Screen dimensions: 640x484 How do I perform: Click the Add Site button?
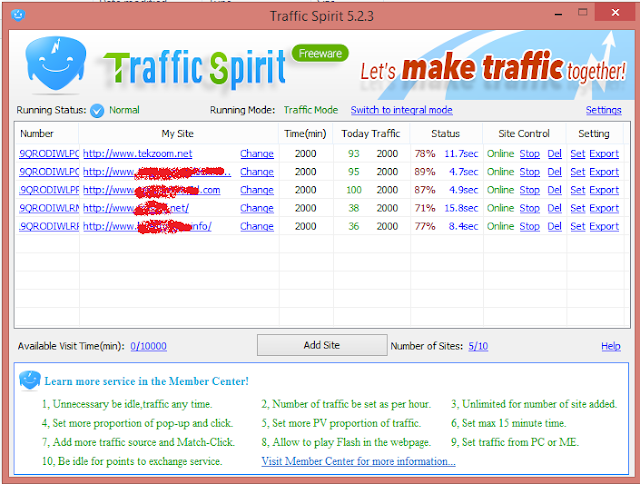tap(322, 345)
